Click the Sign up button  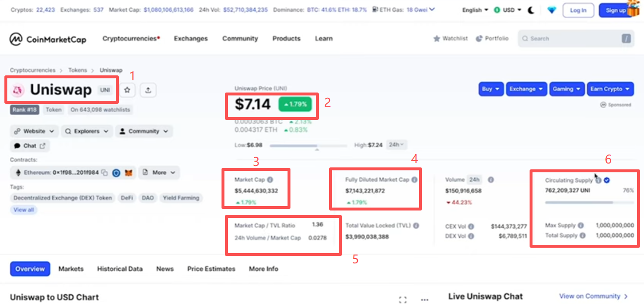pos(616,10)
